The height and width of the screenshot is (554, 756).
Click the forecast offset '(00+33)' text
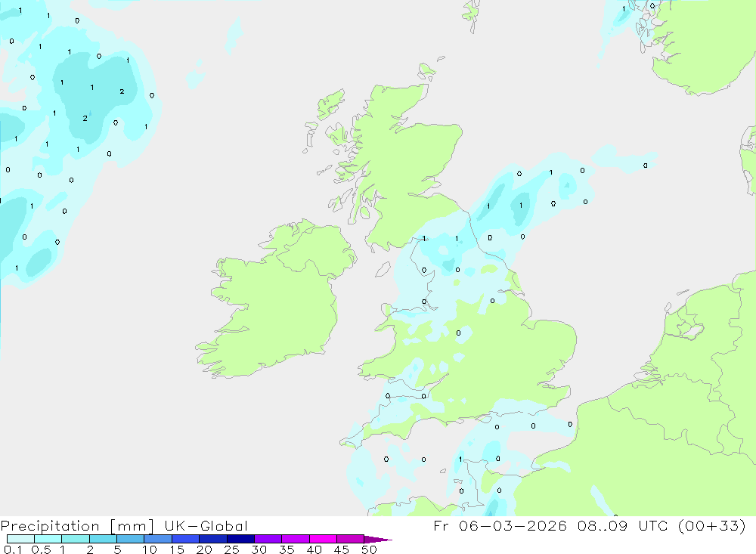pos(711,525)
